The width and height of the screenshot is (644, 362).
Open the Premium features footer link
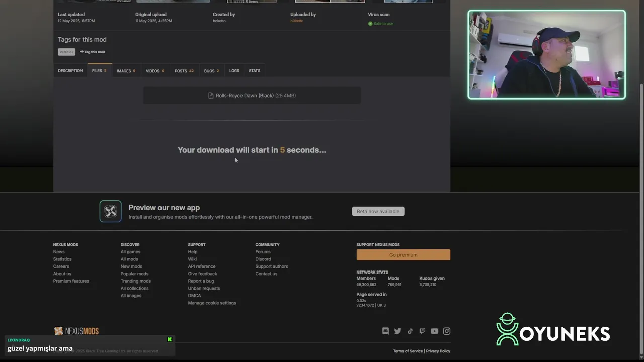pyautogui.click(x=71, y=281)
